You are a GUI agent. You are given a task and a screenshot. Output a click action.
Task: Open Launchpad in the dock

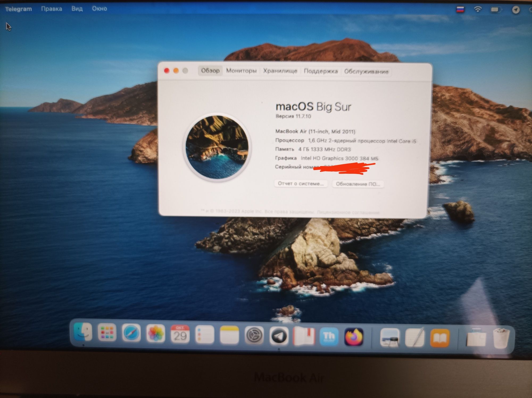pyautogui.click(x=107, y=333)
